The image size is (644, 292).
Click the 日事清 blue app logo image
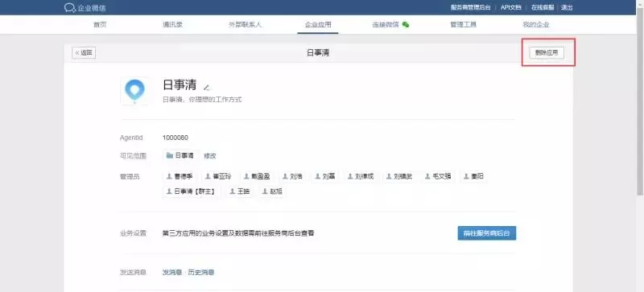coord(134,90)
